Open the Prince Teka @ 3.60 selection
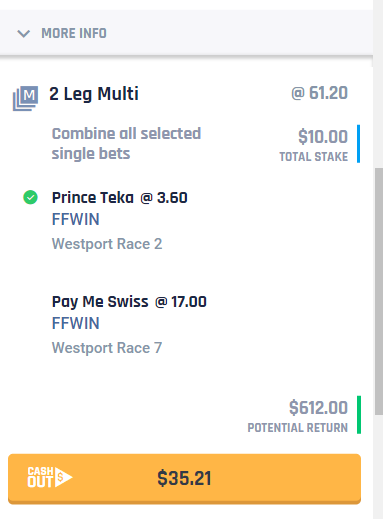Image resolution: width=383 pixels, height=519 pixels. pos(120,198)
